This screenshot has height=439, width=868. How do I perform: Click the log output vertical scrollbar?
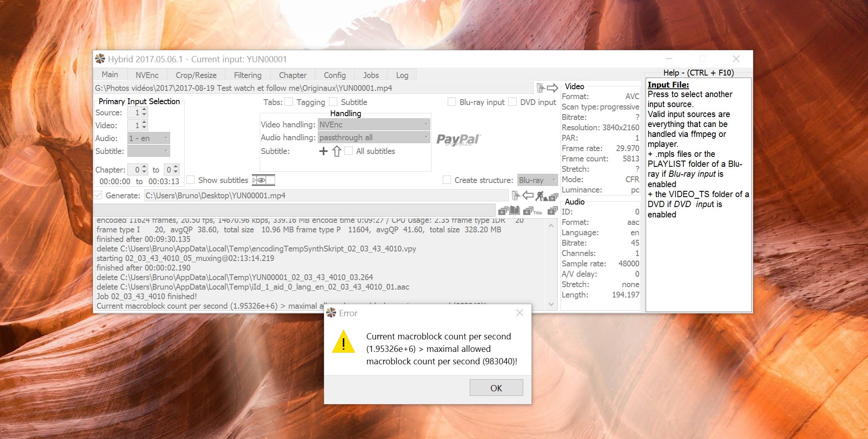(551, 266)
